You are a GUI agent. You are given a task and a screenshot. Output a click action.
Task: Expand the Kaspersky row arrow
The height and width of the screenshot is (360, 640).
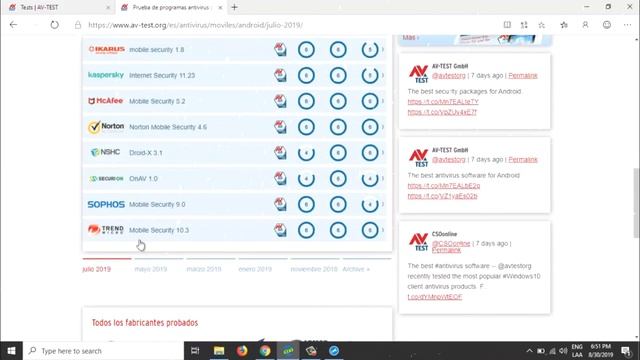click(x=383, y=75)
